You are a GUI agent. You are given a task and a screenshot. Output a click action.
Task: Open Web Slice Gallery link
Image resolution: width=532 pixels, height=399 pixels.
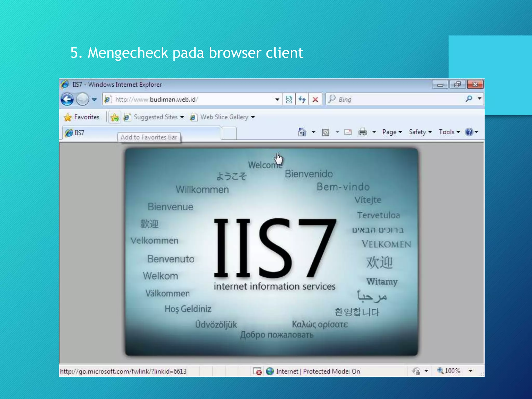pos(222,117)
